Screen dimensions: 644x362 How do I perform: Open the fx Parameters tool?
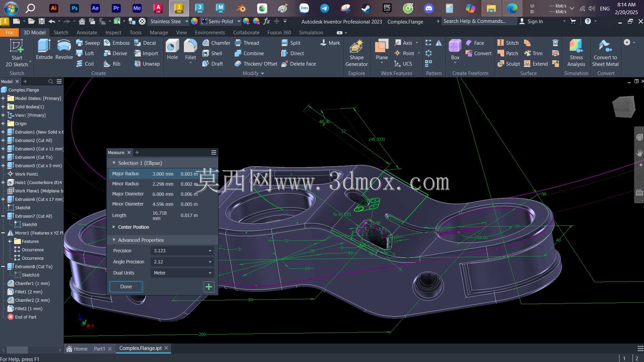coord(267,21)
